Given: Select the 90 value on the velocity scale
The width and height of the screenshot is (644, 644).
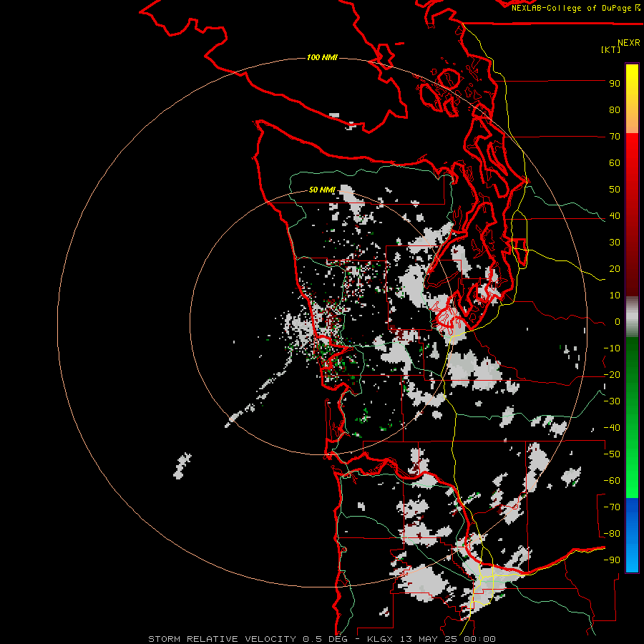Looking at the screenshot, I should coord(615,84).
